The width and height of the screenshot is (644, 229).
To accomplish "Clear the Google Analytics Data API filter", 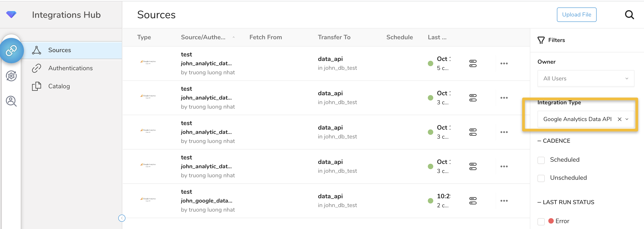I will (619, 119).
